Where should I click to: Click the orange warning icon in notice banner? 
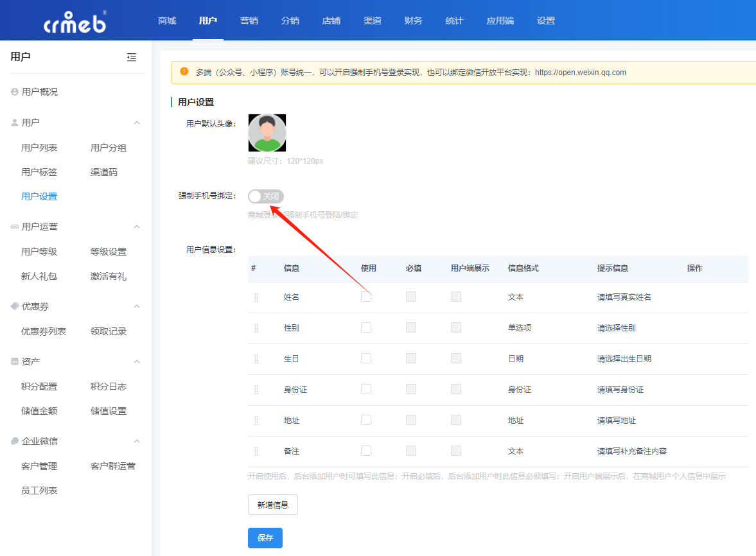pyautogui.click(x=184, y=72)
